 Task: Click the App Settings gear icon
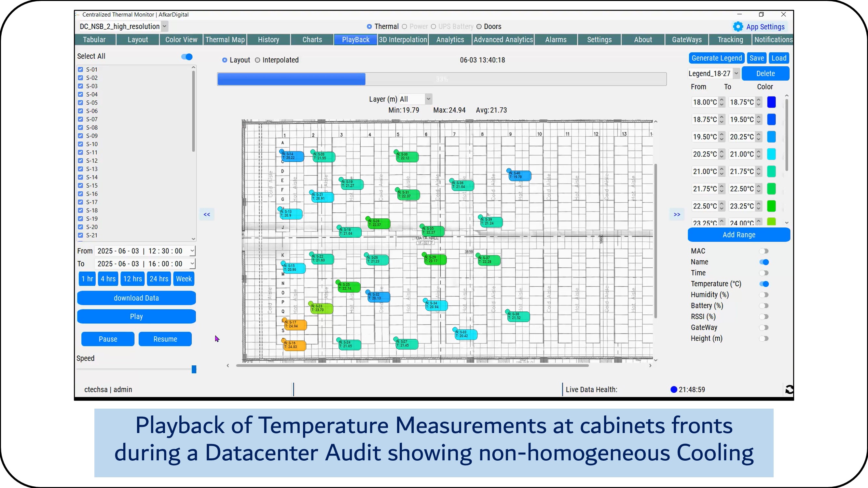pos(737,27)
